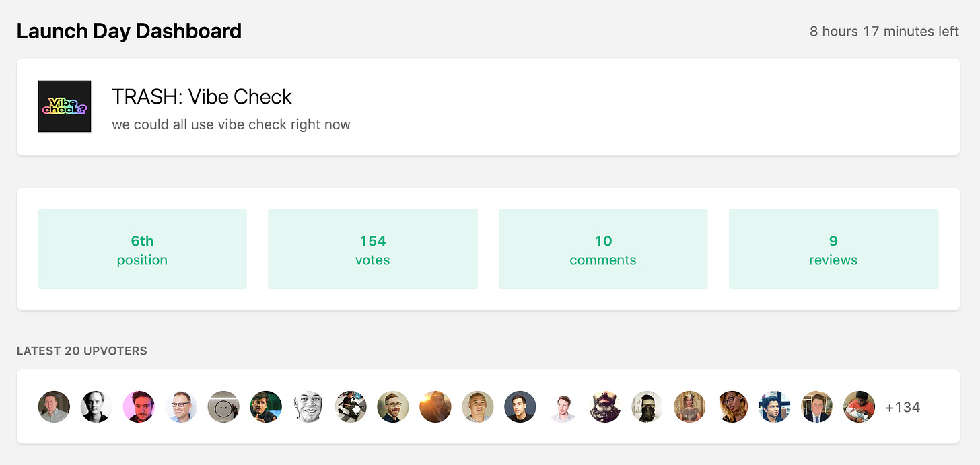This screenshot has height=465, width=980.
Task: Open the pink-background upvoter avatar
Action: pyautogui.click(x=139, y=407)
